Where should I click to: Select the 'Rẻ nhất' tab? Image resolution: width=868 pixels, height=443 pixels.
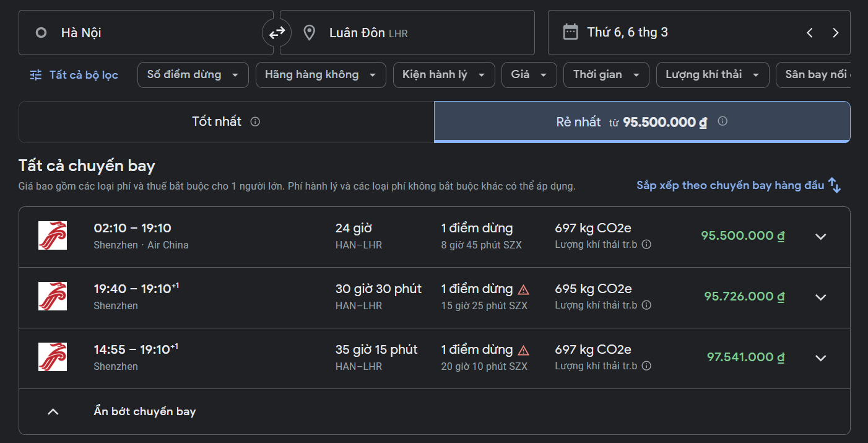641,122
